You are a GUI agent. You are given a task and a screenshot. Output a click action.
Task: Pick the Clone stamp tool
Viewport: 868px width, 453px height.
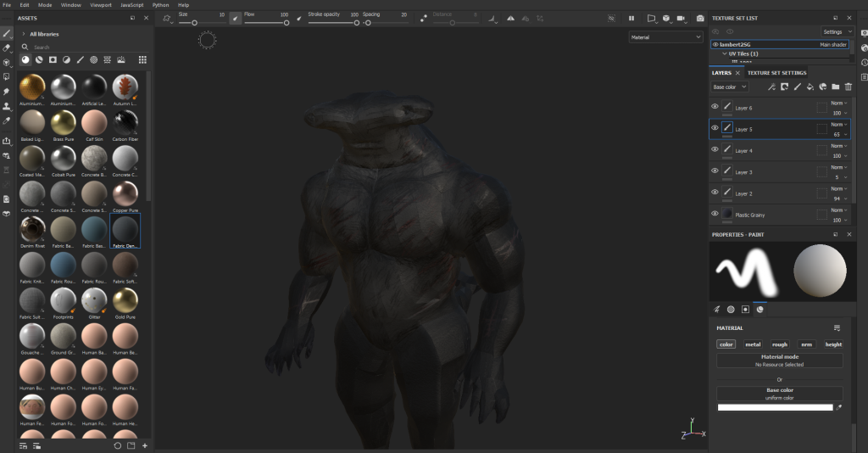pyautogui.click(x=7, y=106)
